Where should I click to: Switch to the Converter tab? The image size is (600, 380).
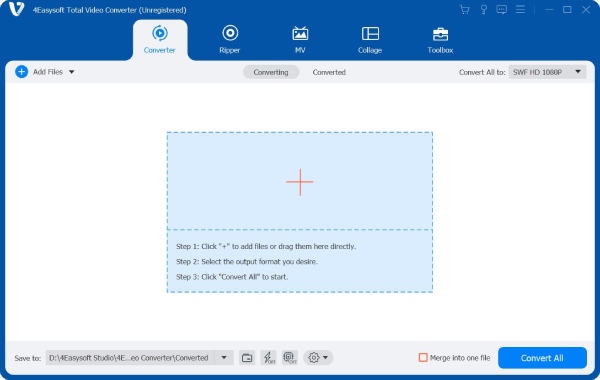[160, 40]
